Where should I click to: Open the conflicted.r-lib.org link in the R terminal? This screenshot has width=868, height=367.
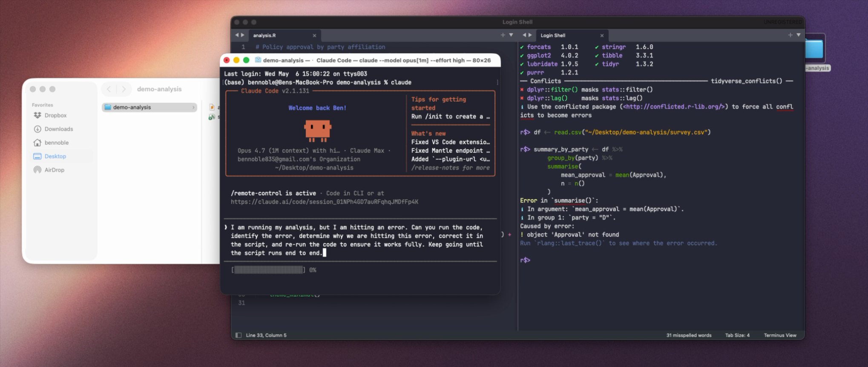pos(674,107)
